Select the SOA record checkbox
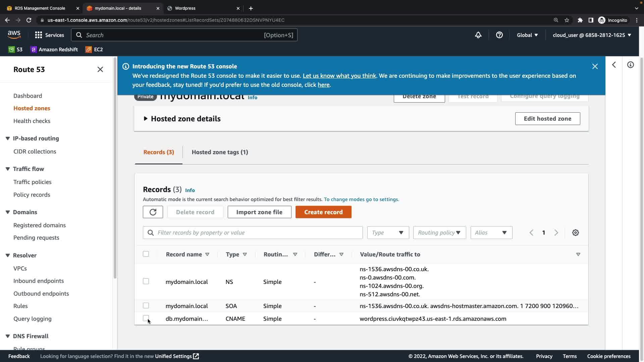 pyautogui.click(x=146, y=306)
